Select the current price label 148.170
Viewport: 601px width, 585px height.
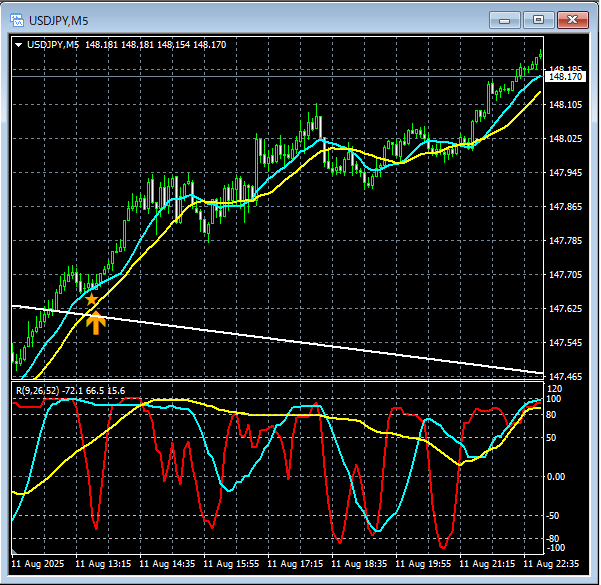point(565,77)
